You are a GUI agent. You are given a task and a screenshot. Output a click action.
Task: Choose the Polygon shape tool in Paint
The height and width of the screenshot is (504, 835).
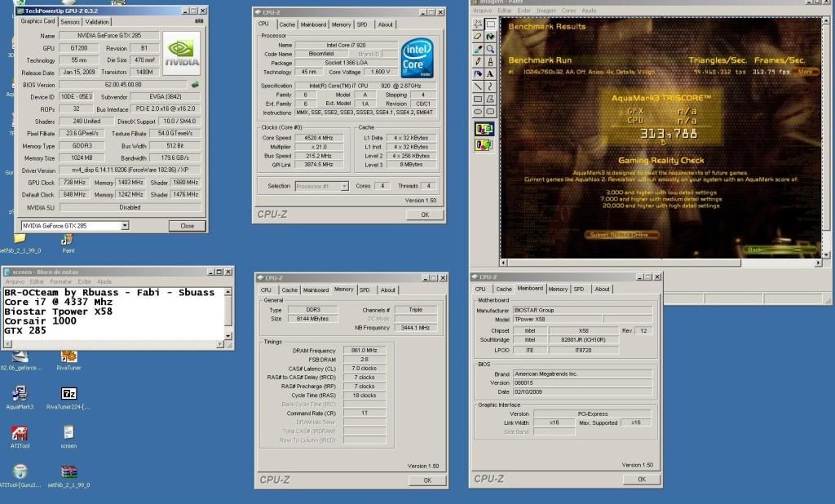(x=490, y=99)
